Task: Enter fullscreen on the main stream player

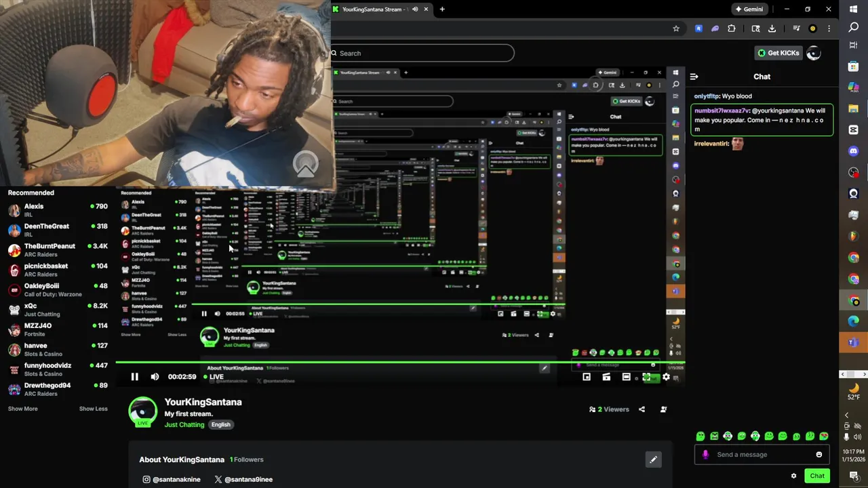Action: click(646, 377)
